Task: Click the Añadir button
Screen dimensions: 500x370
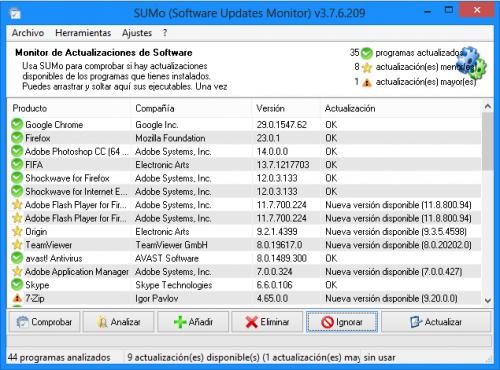Action: [x=193, y=322]
